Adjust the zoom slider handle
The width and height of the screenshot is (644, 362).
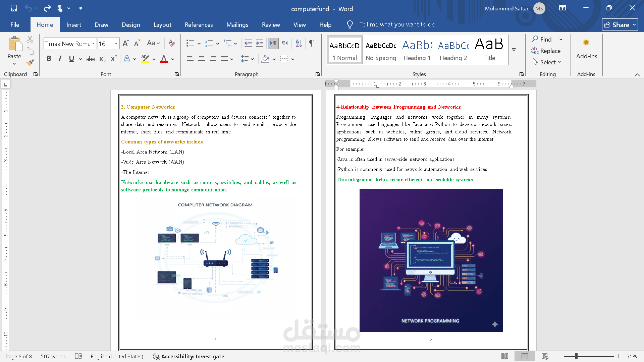pos(576,356)
